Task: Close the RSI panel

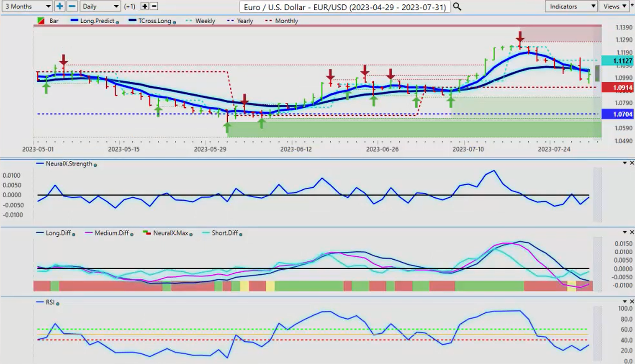Action: click(631, 302)
